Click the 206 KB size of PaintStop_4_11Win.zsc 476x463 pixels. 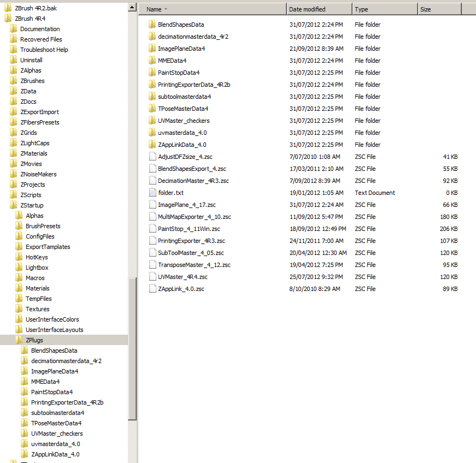click(x=448, y=229)
